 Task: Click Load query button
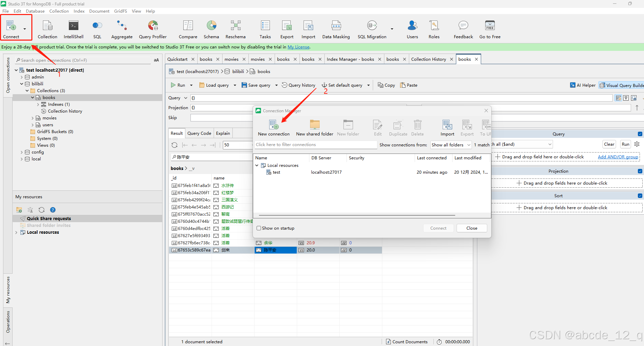[214, 85]
